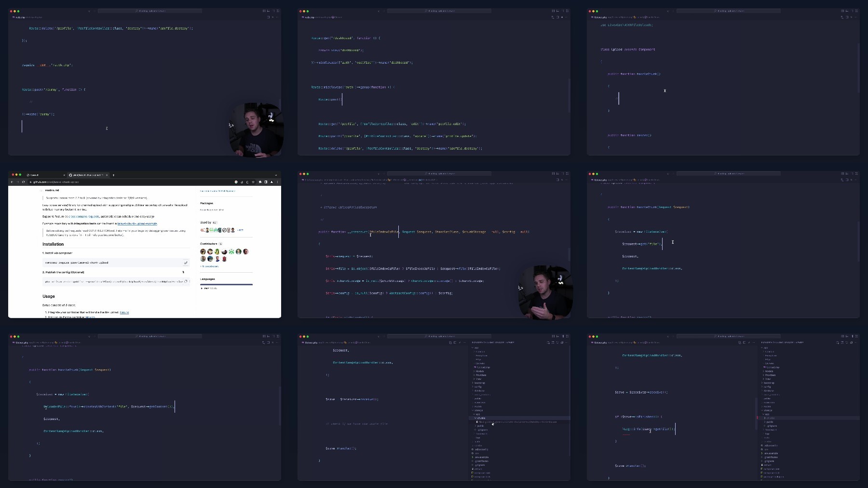868x488 pixels.
Task: Open editor more-actions dots in the Log::info editor
Action: (754, 343)
